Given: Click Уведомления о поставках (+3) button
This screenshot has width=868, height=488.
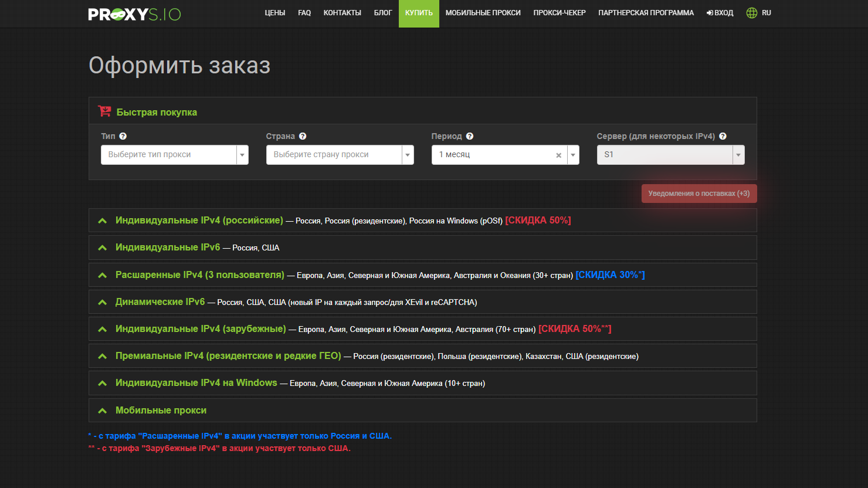Looking at the screenshot, I should [x=699, y=194].
